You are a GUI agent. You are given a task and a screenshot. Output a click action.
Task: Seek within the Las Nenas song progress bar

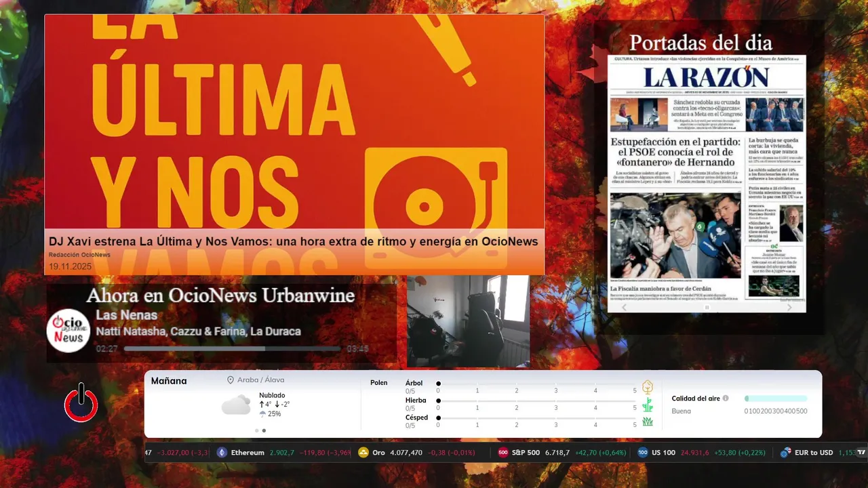pos(232,349)
